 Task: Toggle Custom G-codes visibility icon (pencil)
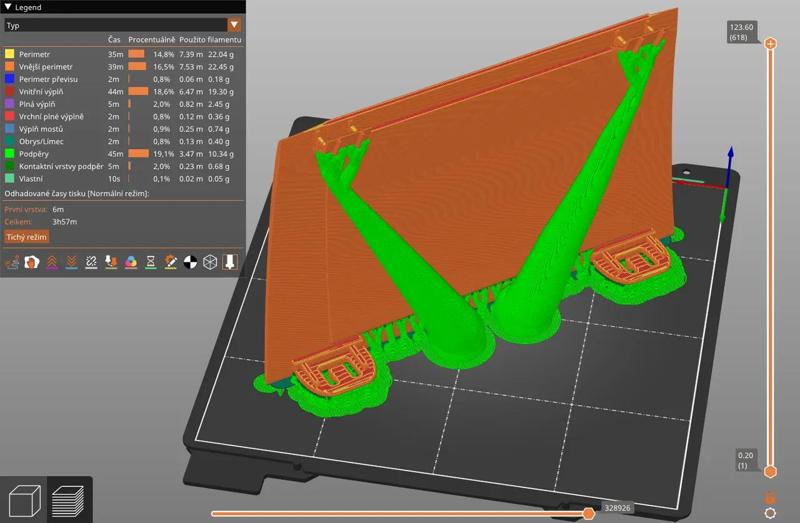(x=170, y=262)
